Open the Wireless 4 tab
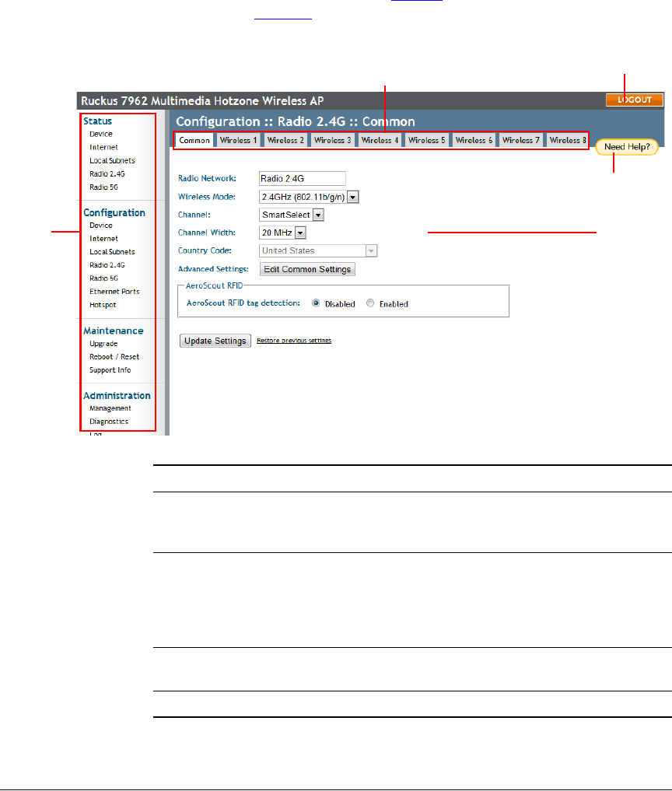This screenshot has height=791, width=672. pos(380,140)
